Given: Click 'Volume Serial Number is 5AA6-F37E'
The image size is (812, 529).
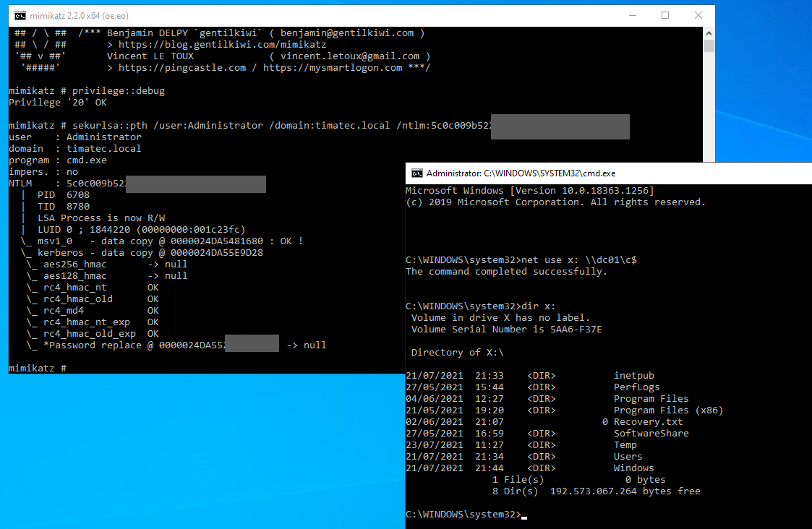Looking at the screenshot, I should [506, 330].
